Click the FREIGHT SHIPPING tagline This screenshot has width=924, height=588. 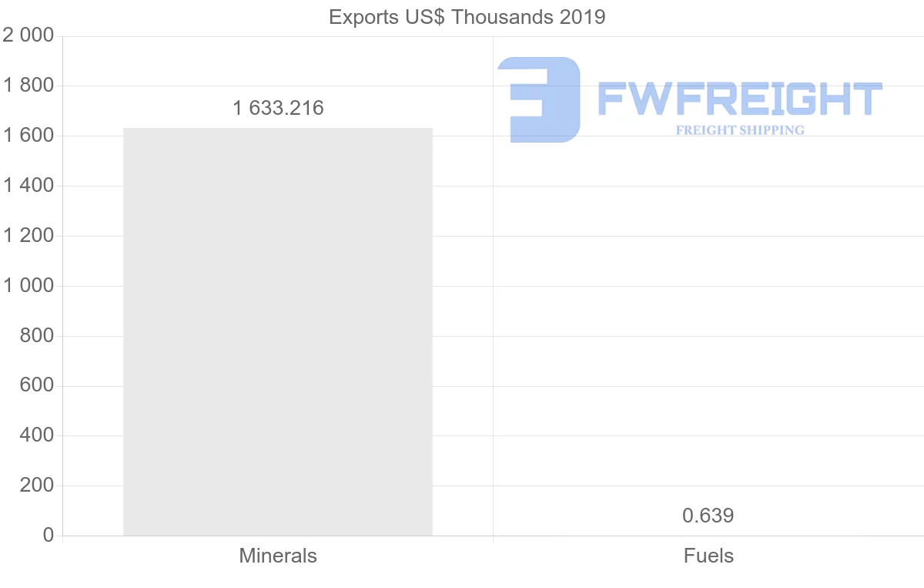tap(740, 130)
